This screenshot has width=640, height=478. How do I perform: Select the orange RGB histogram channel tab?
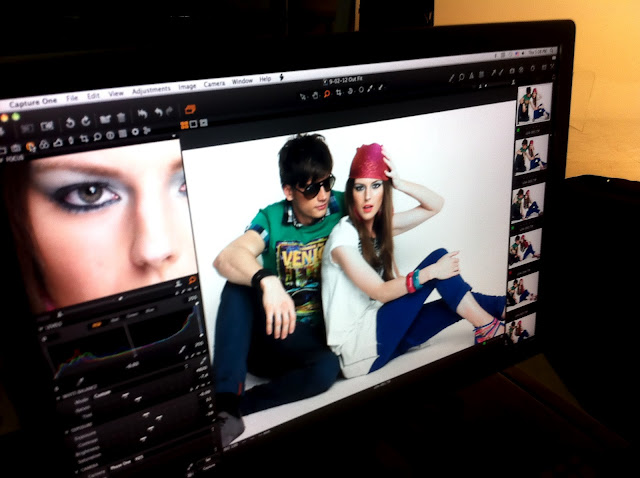(96, 325)
